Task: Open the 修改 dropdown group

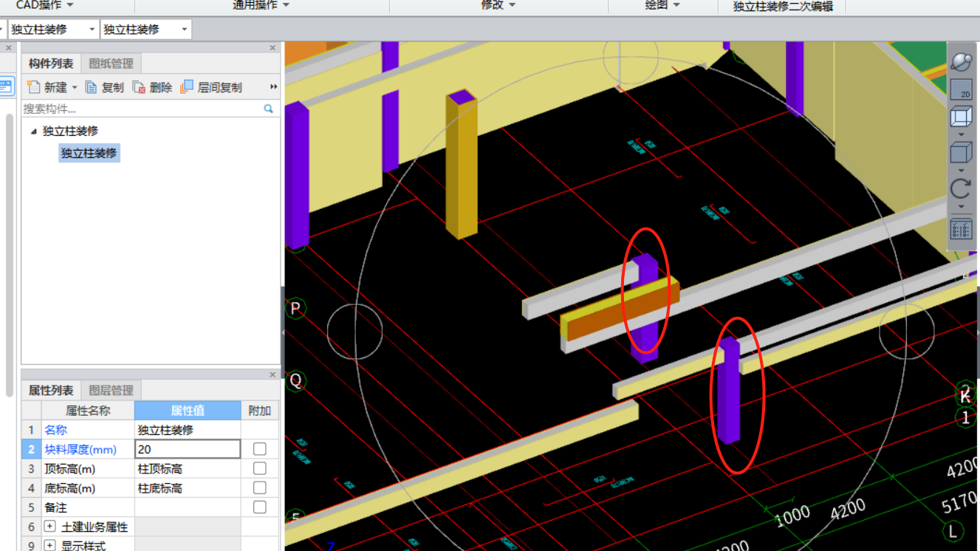Action: (x=498, y=5)
